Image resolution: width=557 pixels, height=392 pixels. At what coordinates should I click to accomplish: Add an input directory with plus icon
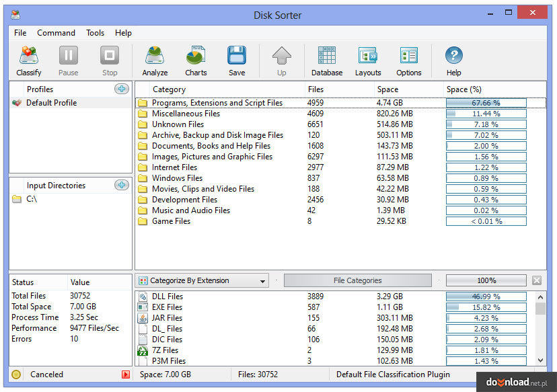pyautogui.click(x=122, y=185)
